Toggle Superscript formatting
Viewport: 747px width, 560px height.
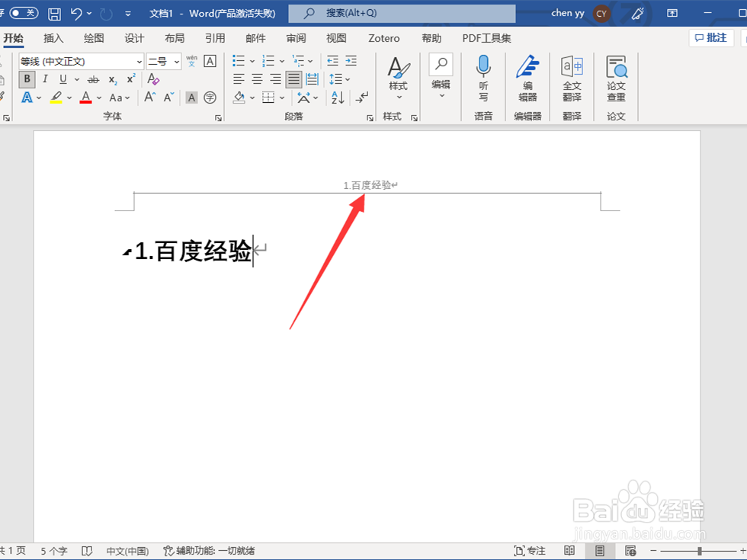pyautogui.click(x=131, y=78)
